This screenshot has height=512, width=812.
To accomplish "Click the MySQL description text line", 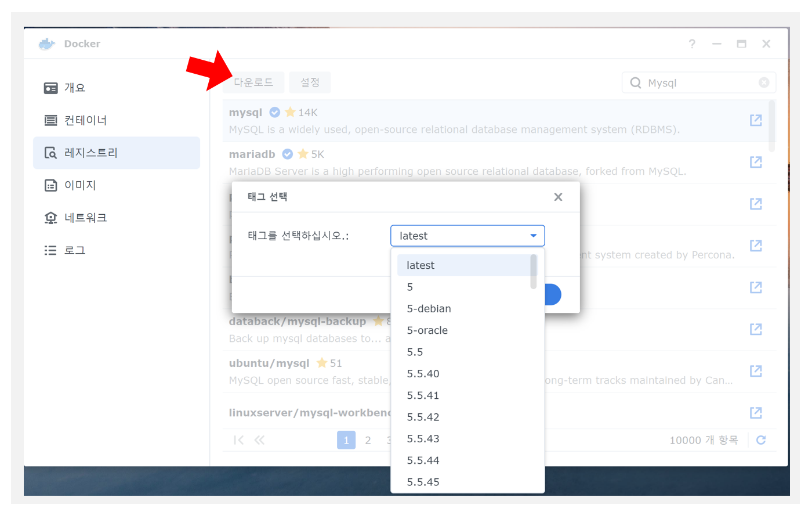I will pyautogui.click(x=454, y=129).
